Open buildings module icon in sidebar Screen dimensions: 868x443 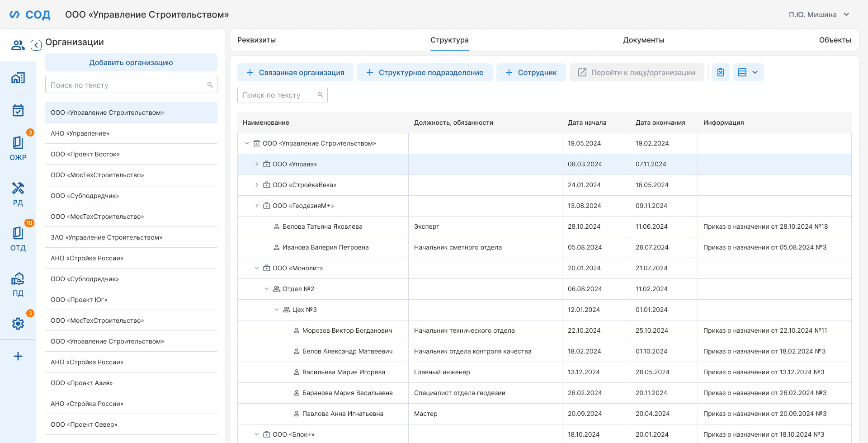tap(18, 78)
